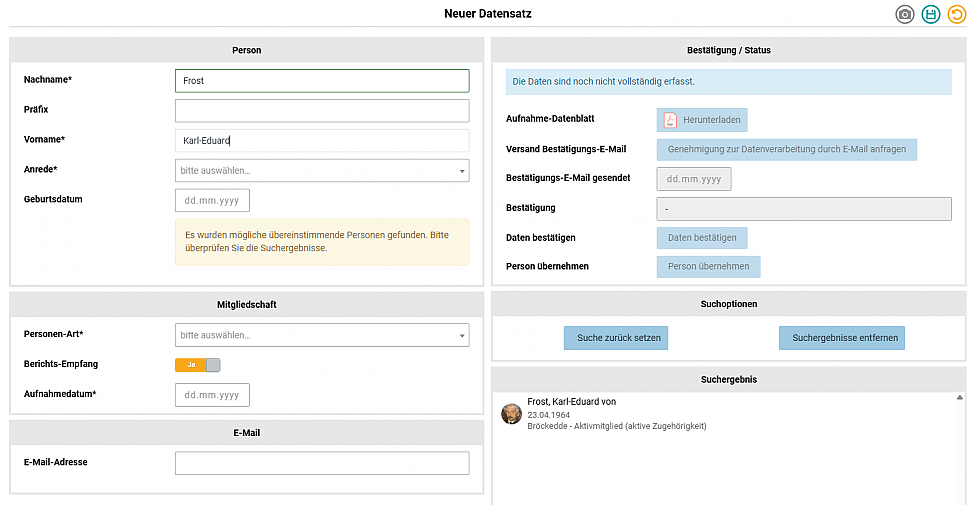Toggle the Berichts-Empfang switch
The height and width of the screenshot is (505, 970).
197,365
